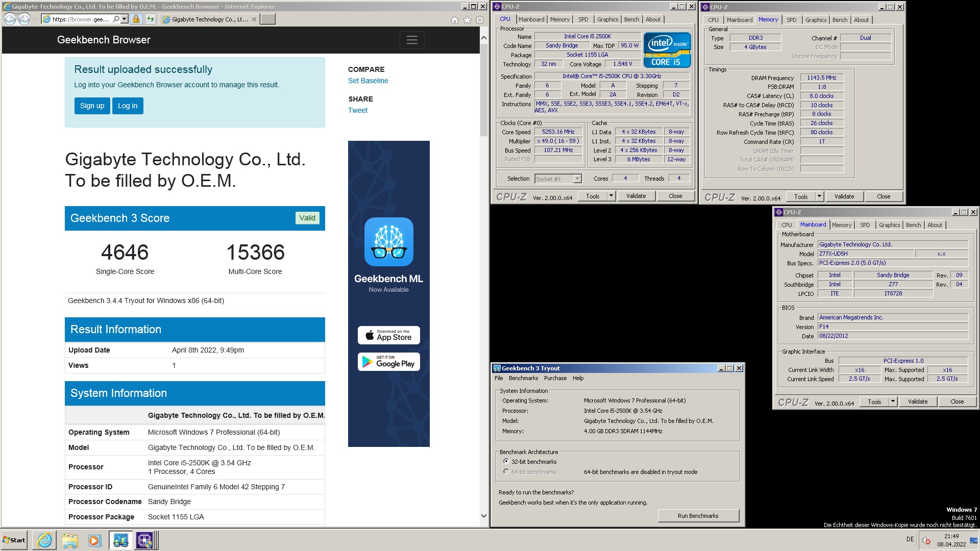Expand the Socket #1 selection dropdown
980x551 pixels.
(x=577, y=179)
